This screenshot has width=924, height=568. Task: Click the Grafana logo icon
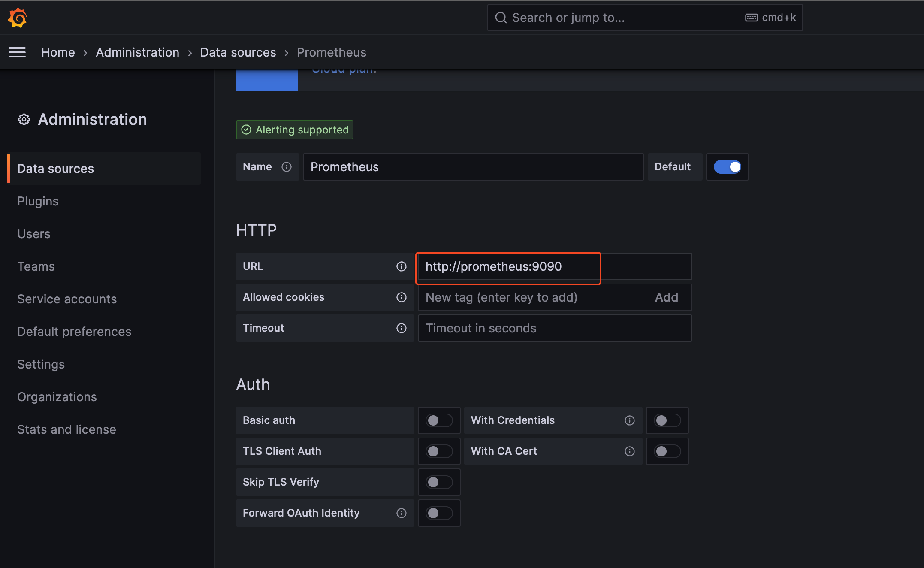click(x=18, y=18)
